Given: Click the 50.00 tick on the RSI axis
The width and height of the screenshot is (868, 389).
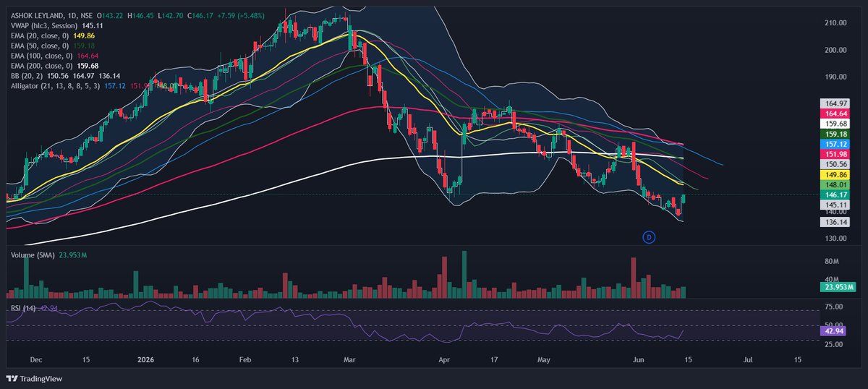Looking at the screenshot, I should (x=833, y=325).
